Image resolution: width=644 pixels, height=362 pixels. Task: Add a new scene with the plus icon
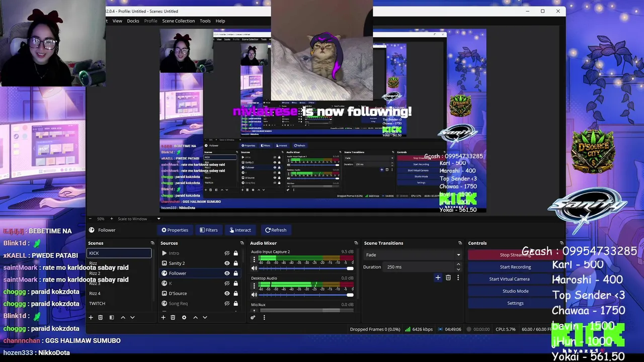point(91,317)
